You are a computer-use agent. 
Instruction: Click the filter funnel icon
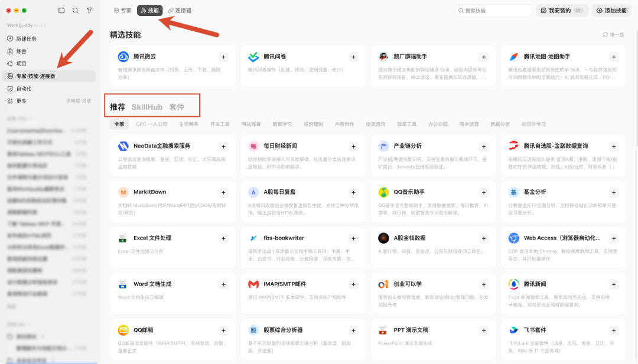pos(90,11)
